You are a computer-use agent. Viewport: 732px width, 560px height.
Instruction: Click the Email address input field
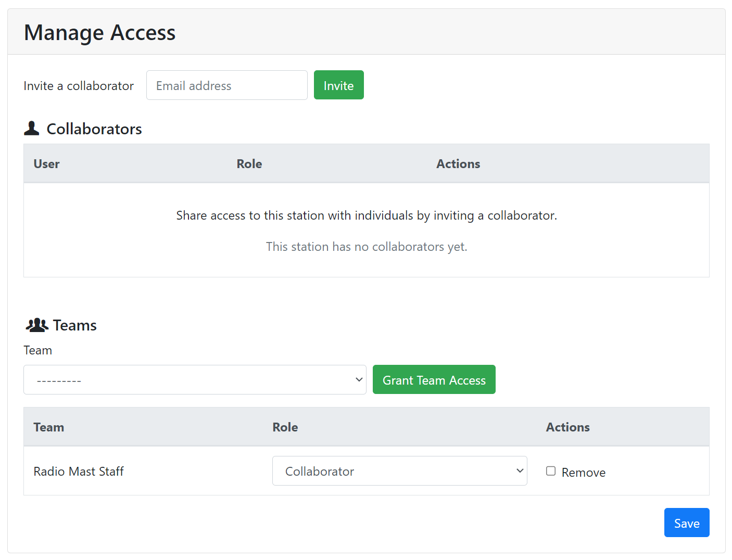(x=226, y=85)
